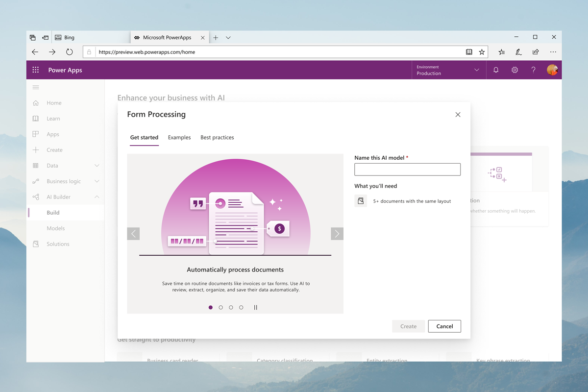Viewport: 588px width, 392px height.
Task: Switch to the Examples tab
Action: 179,138
